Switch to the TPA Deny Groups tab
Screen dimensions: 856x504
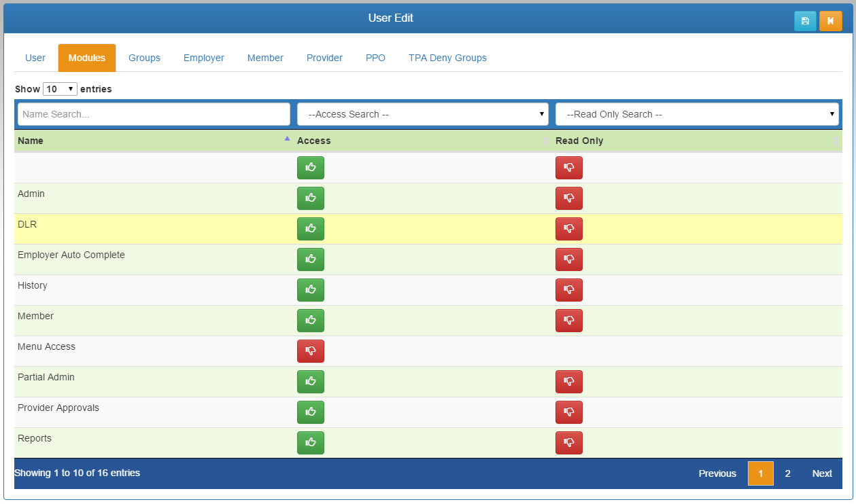tap(447, 58)
